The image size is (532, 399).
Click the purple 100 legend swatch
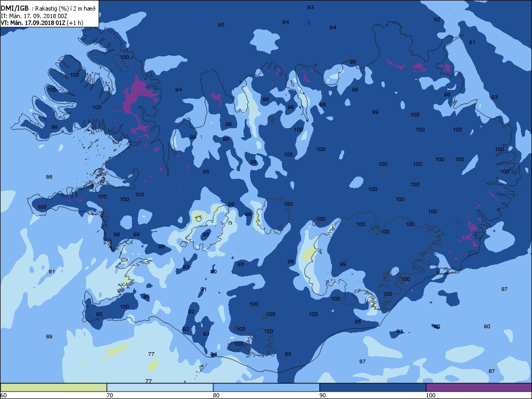click(479, 387)
